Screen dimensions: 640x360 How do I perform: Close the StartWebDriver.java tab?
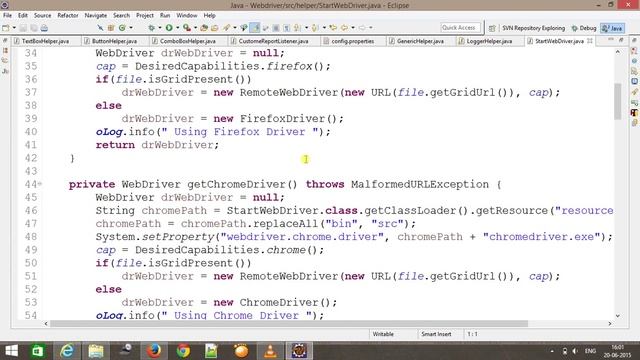coord(590,41)
